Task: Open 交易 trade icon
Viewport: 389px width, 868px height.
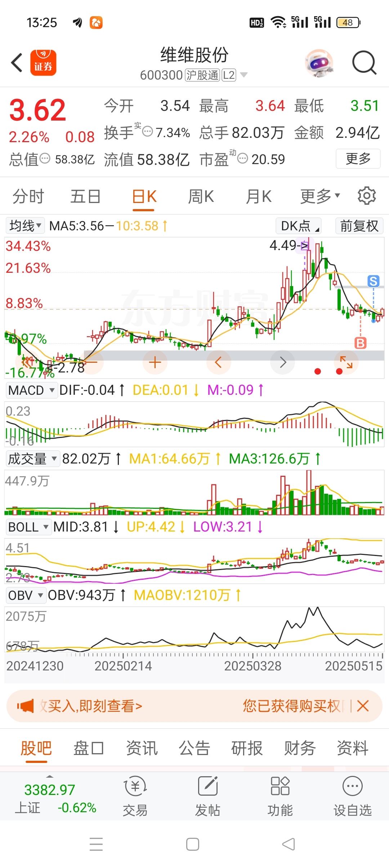Action: click(x=135, y=796)
